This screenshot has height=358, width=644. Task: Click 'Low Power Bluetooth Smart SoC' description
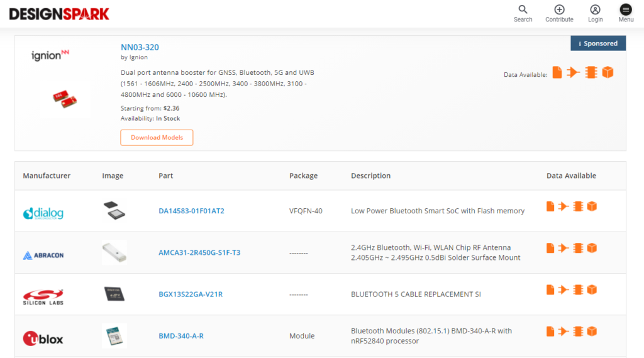[x=438, y=211]
